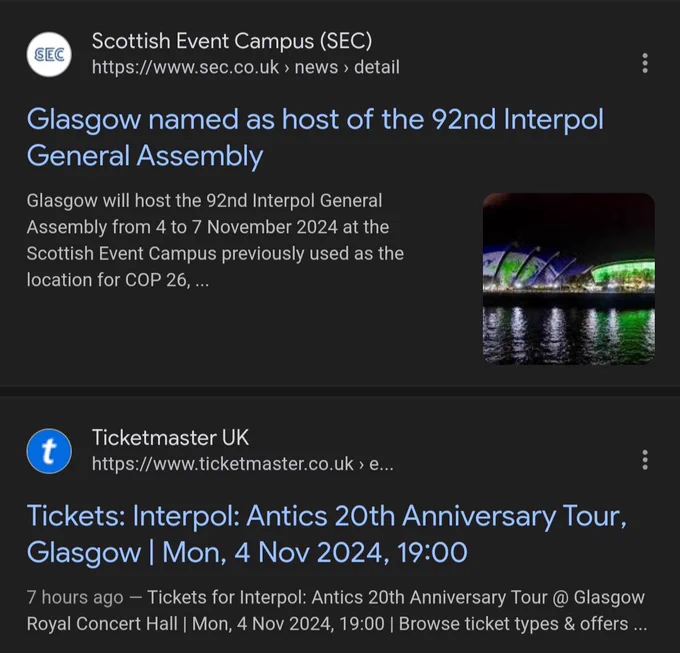Click the blue Ticketmaster 't' favicon
The image size is (680, 653).
point(49,451)
